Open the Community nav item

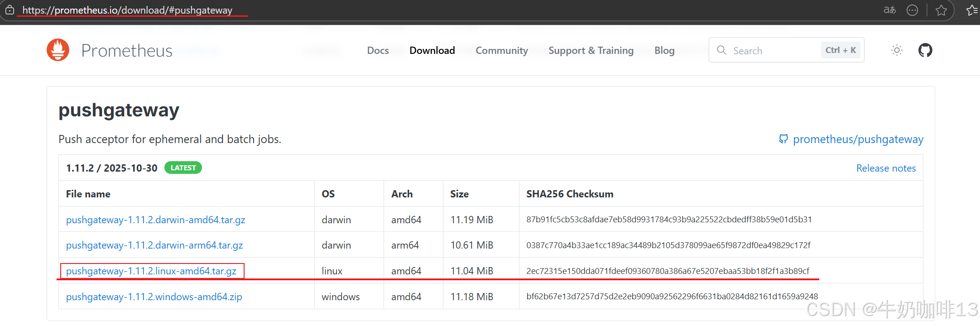[502, 50]
